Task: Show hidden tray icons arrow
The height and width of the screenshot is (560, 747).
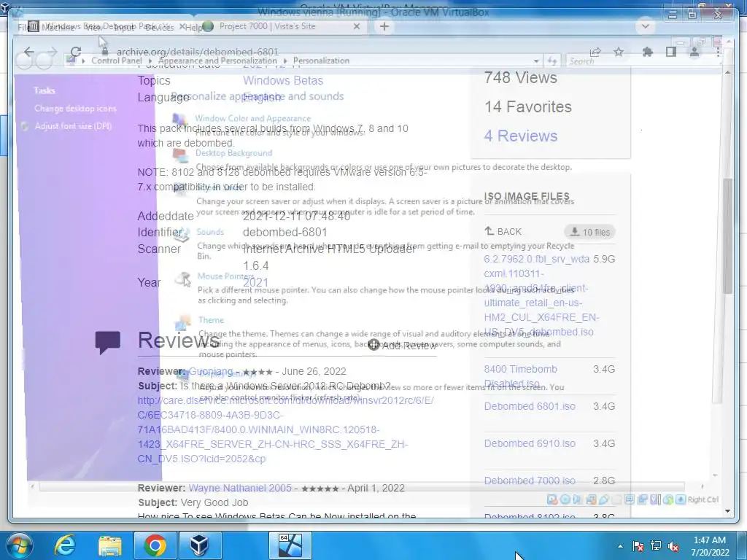Action: click(620, 546)
